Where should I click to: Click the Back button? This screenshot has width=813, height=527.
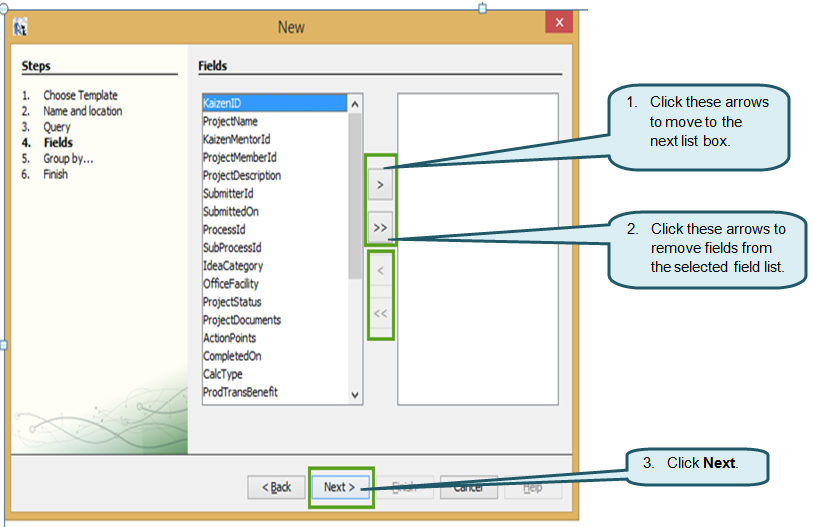(x=276, y=487)
